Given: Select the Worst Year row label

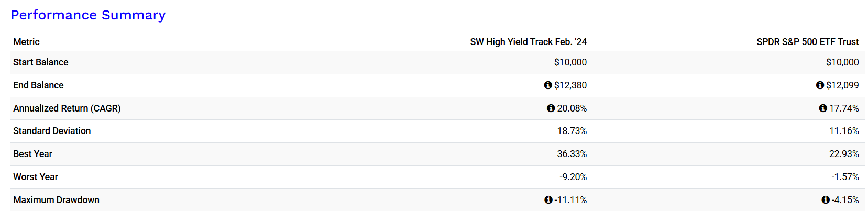Looking at the screenshot, I should (36, 177).
